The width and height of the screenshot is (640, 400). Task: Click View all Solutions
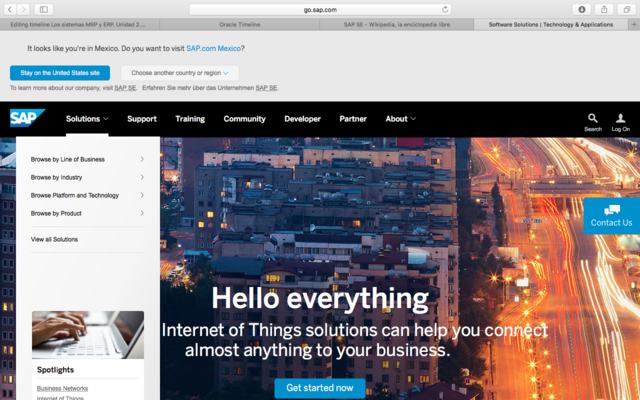pyautogui.click(x=54, y=239)
